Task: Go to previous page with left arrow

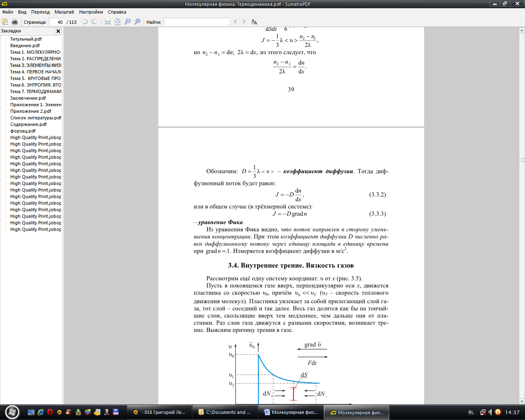Action: (85, 22)
